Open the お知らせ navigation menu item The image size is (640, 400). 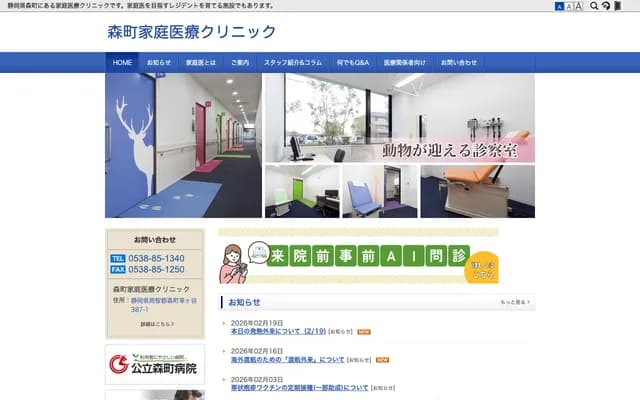[159, 62]
